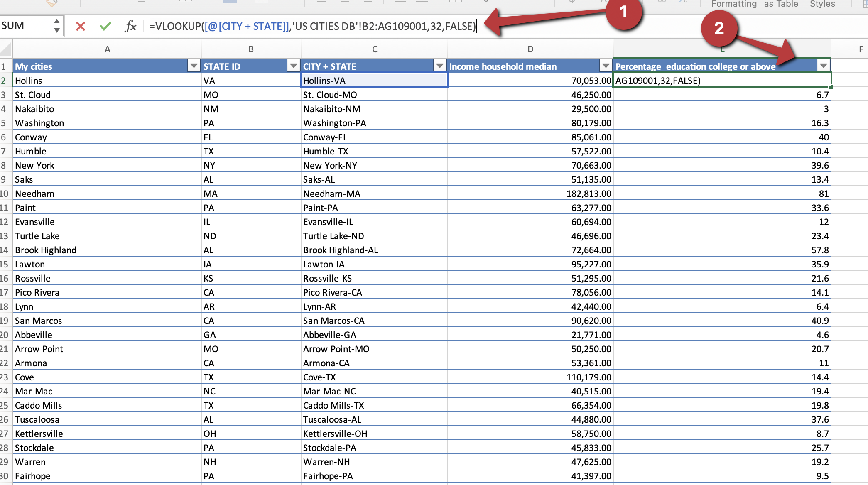Select the Fill Color paint bucket icon
Image resolution: width=868 pixels, height=485 pixels.
pos(51,3)
